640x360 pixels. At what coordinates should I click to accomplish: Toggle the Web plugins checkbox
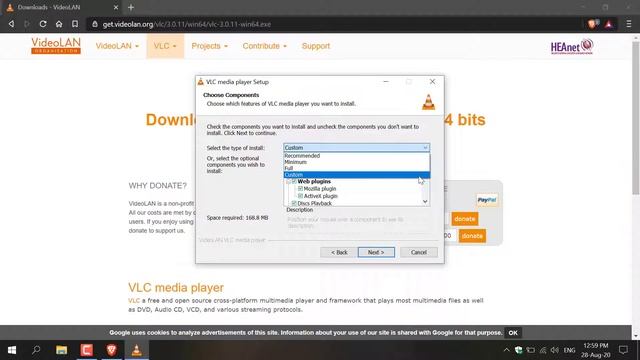pos(294,181)
